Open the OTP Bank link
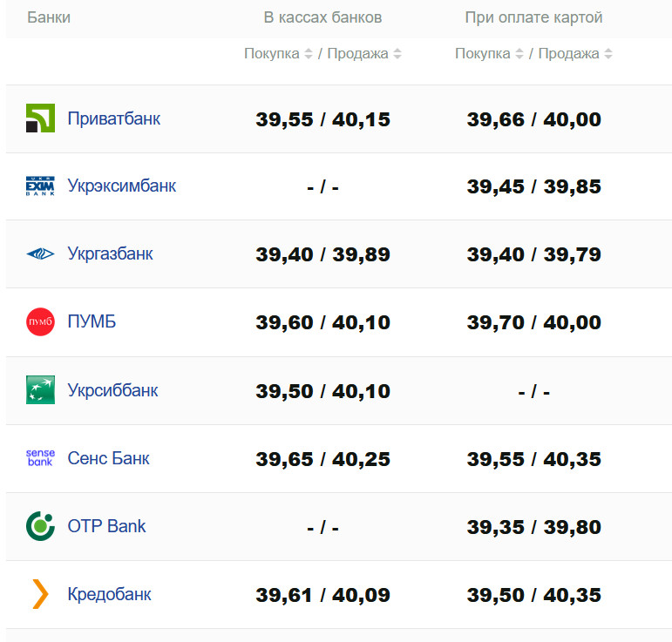This screenshot has width=672, height=642. click(x=106, y=526)
